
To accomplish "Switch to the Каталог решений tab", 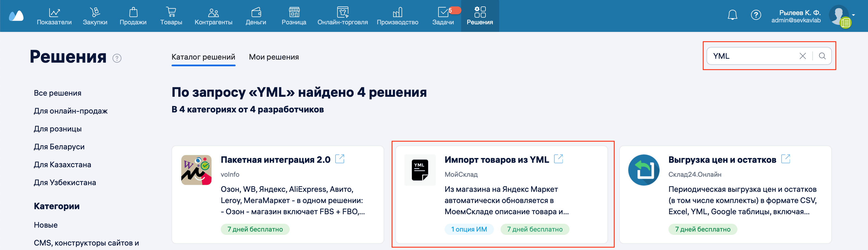I will pos(203,57).
